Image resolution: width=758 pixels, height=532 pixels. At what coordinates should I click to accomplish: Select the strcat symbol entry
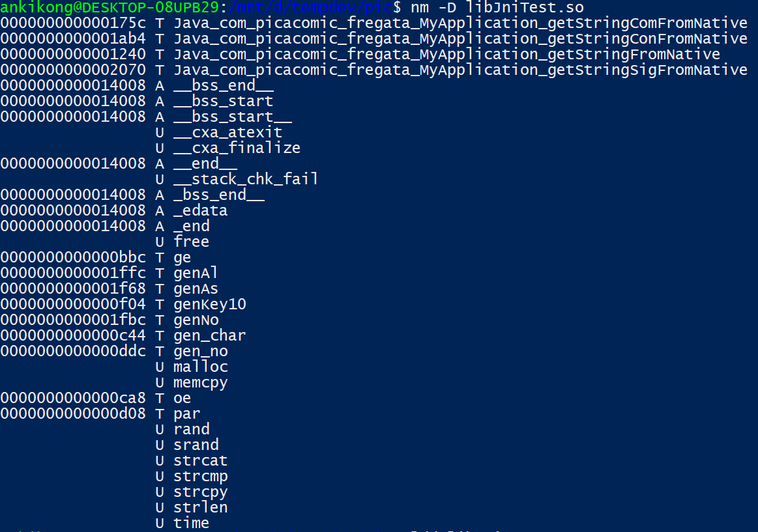(200, 460)
